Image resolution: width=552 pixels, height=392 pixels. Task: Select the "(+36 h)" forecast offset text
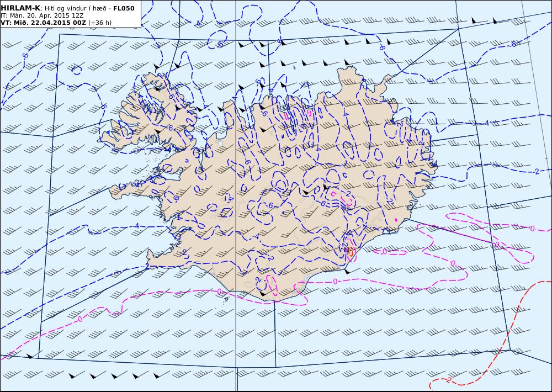click(99, 23)
